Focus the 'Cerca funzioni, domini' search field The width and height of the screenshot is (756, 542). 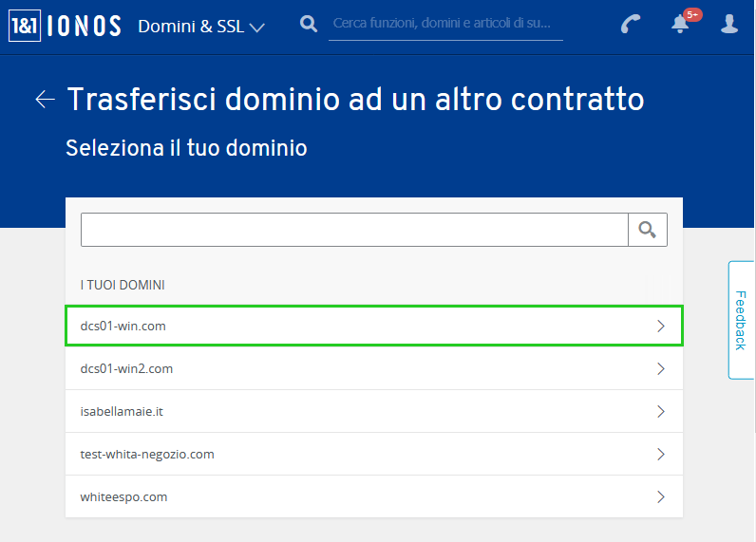coord(445,24)
